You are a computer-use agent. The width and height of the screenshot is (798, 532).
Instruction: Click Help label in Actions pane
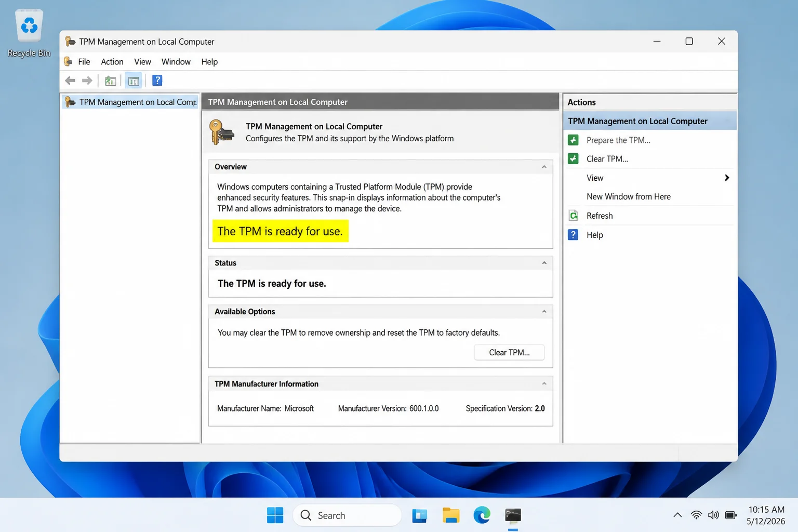tap(595, 235)
